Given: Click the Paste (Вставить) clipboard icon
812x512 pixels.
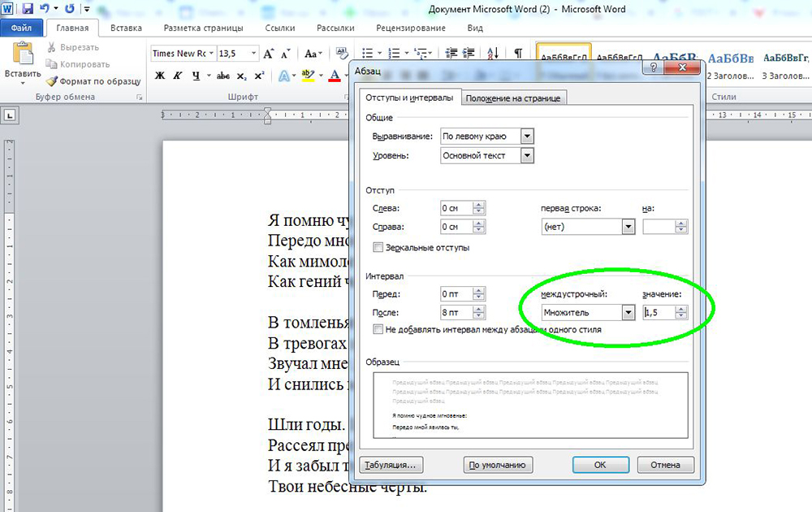Looking at the screenshot, I should click(x=22, y=54).
